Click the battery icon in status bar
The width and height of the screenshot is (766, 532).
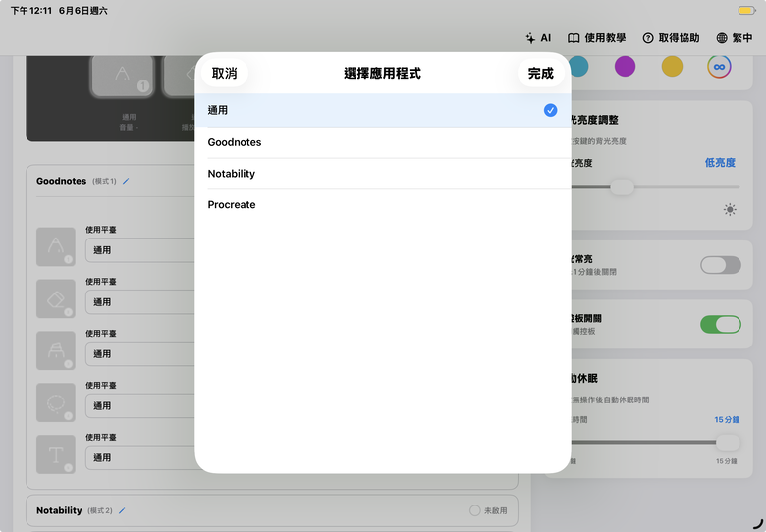pos(746,10)
